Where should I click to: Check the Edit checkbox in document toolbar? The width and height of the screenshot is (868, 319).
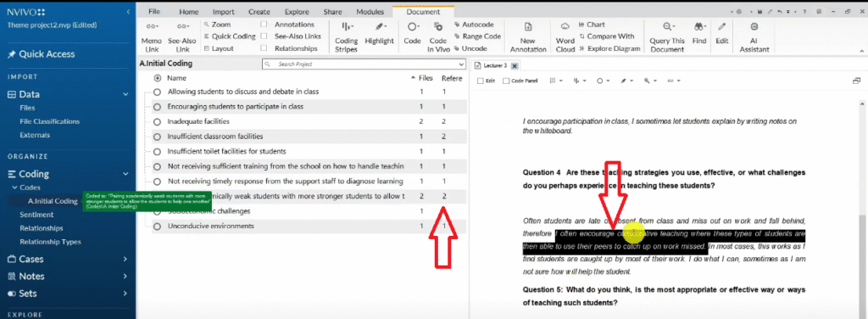click(x=481, y=81)
